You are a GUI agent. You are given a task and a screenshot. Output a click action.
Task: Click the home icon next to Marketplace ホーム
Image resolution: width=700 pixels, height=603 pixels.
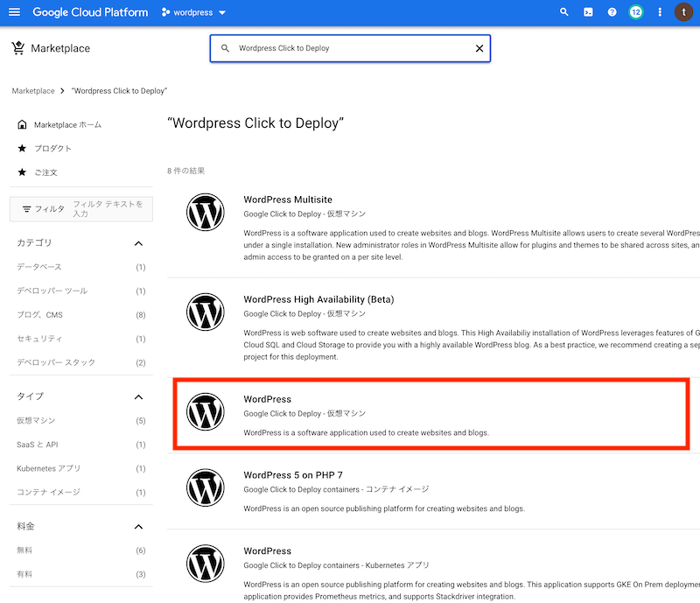[22, 124]
